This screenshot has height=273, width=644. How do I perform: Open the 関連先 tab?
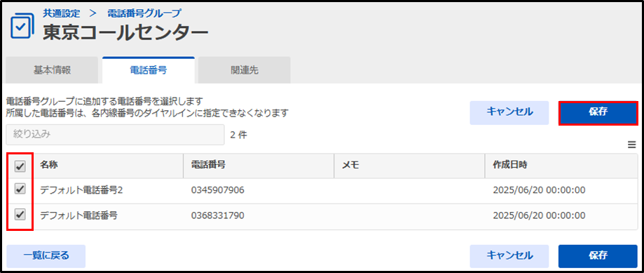(x=245, y=70)
